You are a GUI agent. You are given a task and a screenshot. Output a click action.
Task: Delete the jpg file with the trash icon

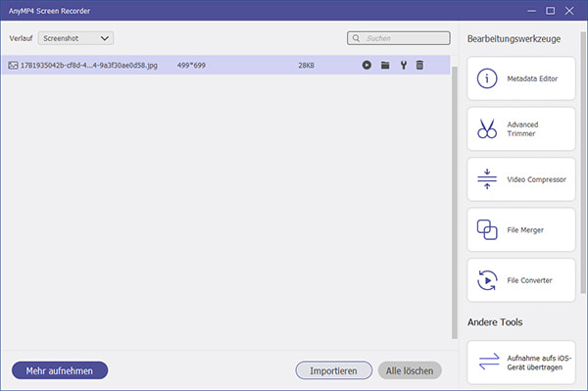[x=419, y=65]
